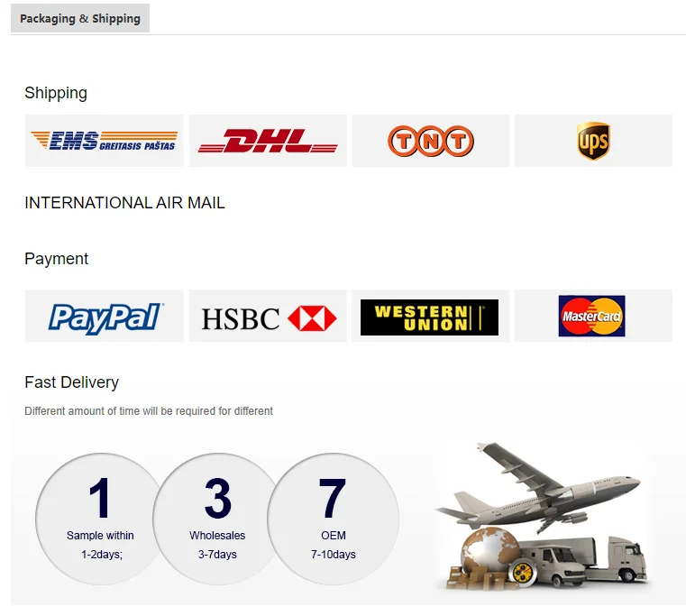Click the Sample within 1-2days circle
The width and height of the screenshot is (686, 616).
coord(101,519)
